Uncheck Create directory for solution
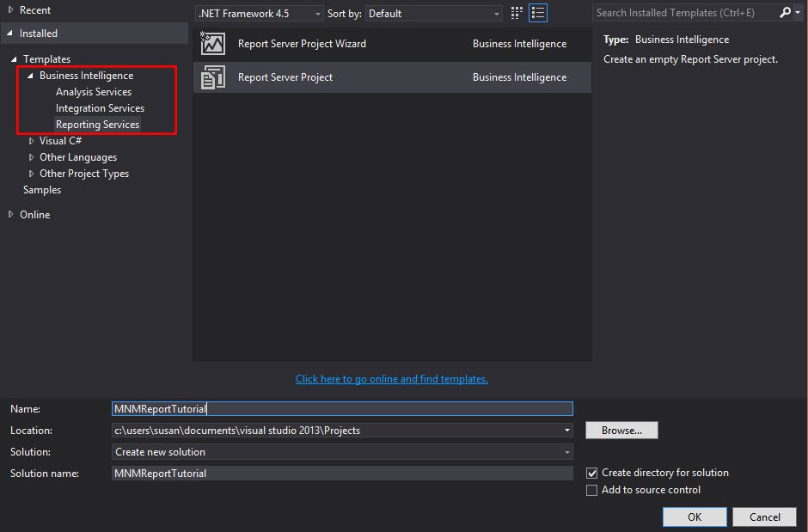The image size is (808, 532). (591, 472)
